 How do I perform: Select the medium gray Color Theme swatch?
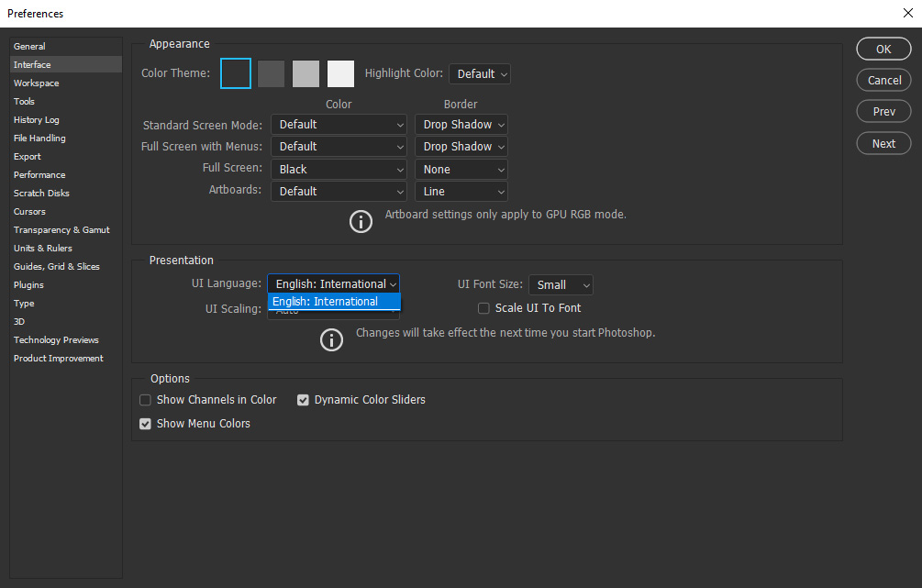coord(305,73)
